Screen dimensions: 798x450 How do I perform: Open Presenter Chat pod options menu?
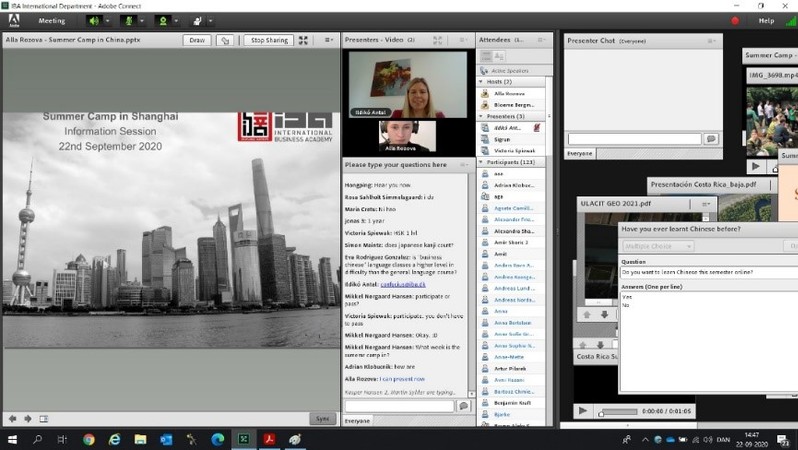point(711,41)
